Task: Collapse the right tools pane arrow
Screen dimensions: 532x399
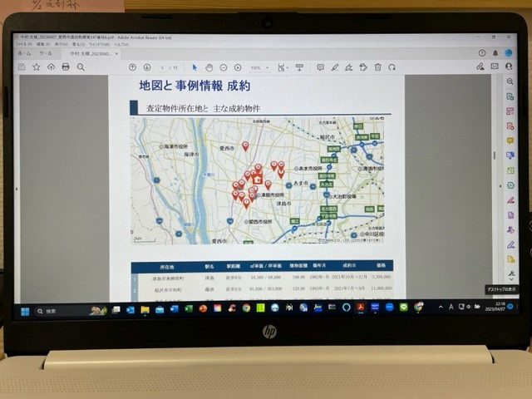Action: pyautogui.click(x=500, y=186)
